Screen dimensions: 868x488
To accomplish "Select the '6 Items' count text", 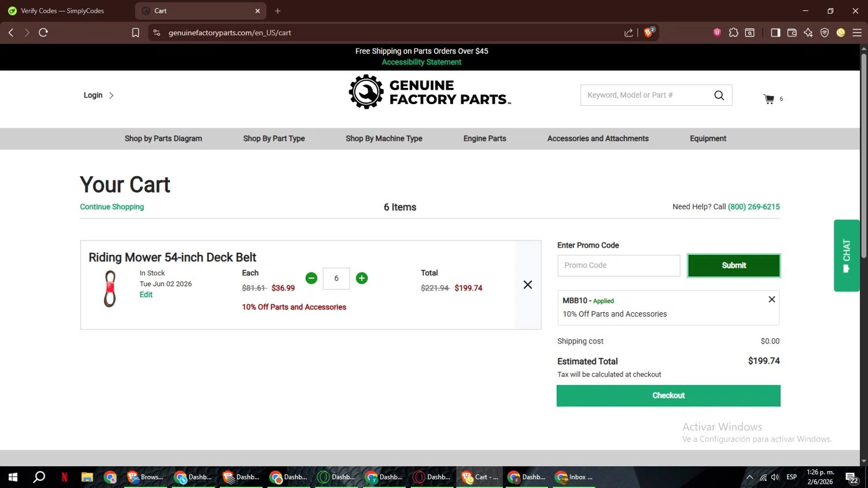I will pos(400,207).
